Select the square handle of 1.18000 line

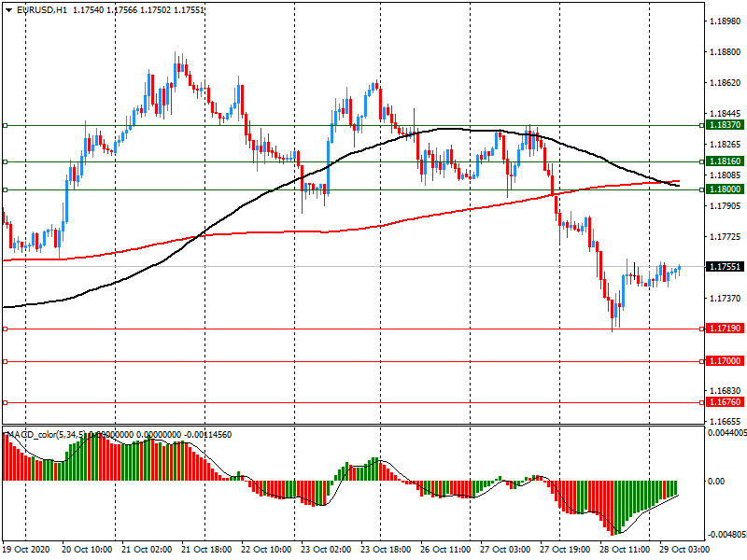6,189
